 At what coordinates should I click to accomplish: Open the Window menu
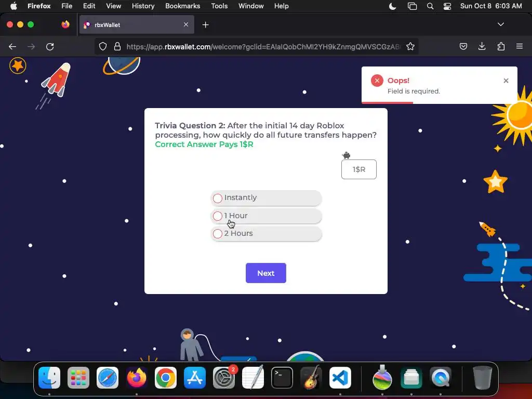pyautogui.click(x=251, y=6)
